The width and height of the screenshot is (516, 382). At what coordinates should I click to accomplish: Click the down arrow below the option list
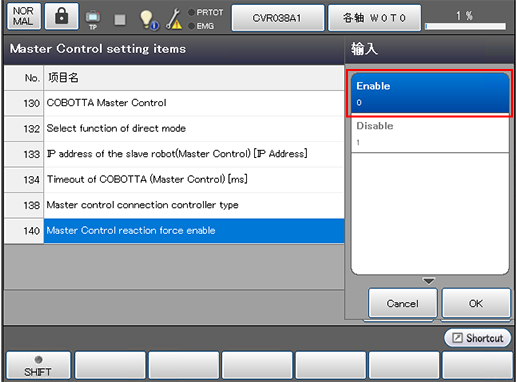[429, 281]
